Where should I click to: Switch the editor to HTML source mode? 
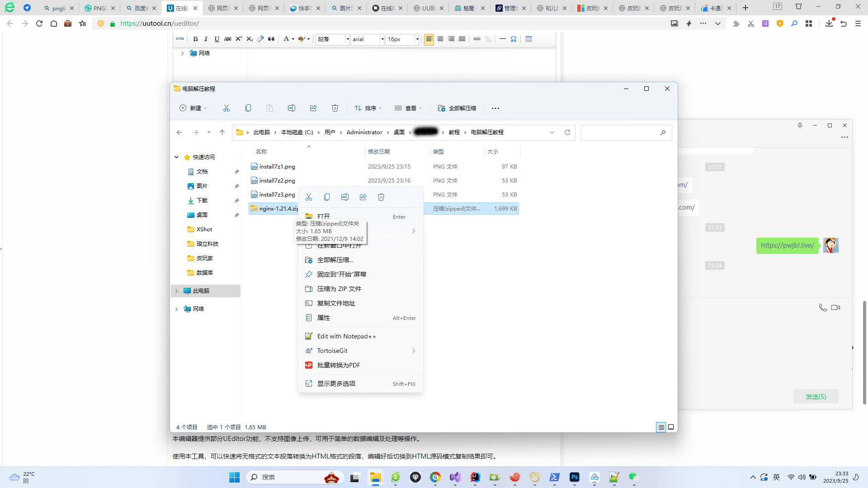click(180, 39)
